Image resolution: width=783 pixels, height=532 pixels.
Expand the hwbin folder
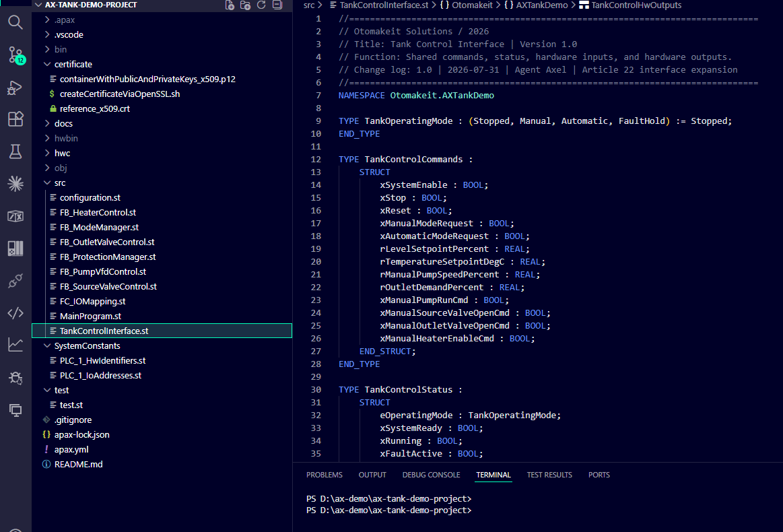(x=162, y=138)
